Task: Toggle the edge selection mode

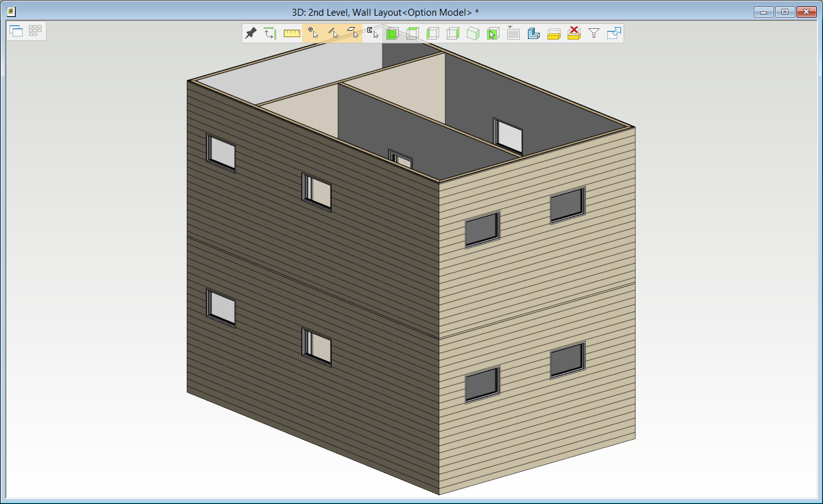Action: coord(333,33)
